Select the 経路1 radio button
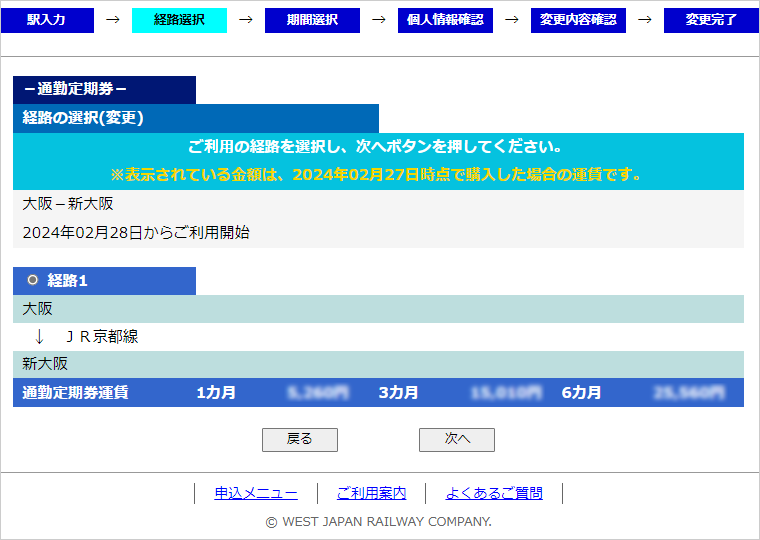760x540 pixels. coord(33,280)
